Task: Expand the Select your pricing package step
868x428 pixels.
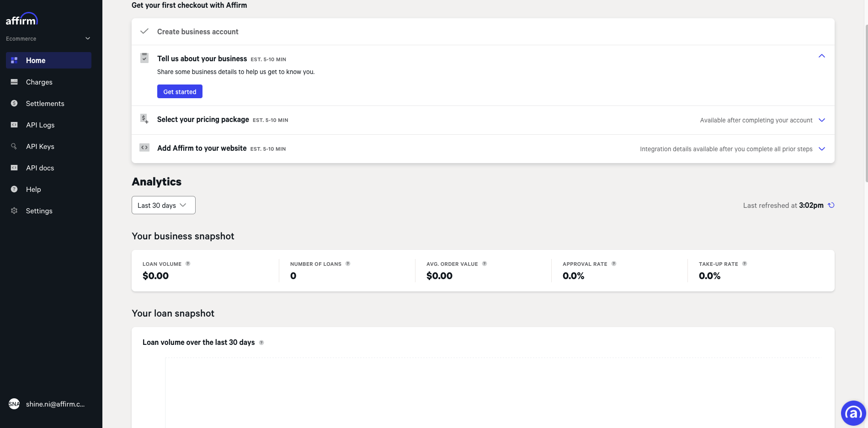Action: [x=821, y=120]
